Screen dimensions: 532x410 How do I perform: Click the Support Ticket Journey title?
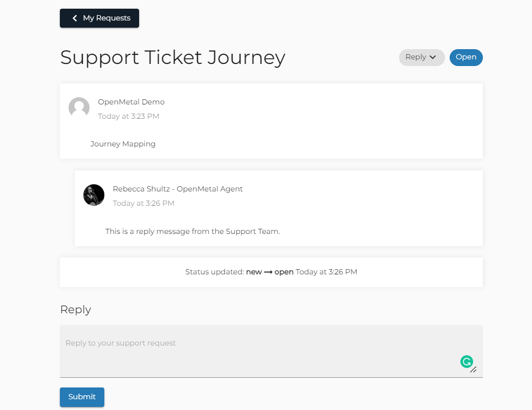pyautogui.click(x=172, y=57)
